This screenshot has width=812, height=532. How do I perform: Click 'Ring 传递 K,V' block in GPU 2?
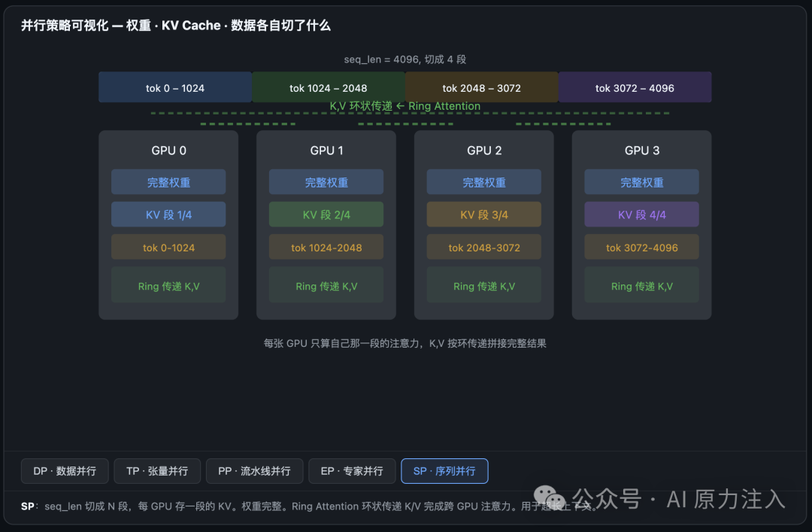tap(484, 284)
